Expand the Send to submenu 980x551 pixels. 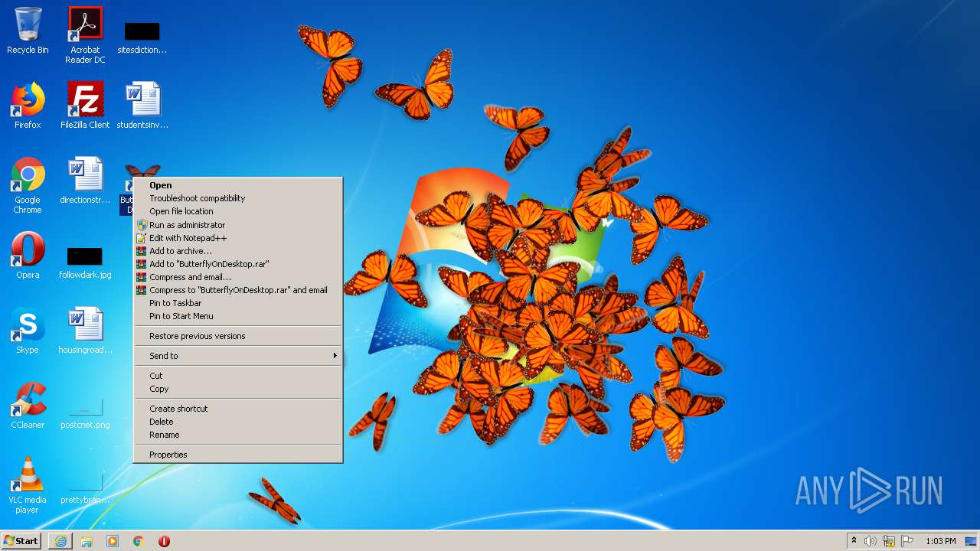(x=238, y=356)
